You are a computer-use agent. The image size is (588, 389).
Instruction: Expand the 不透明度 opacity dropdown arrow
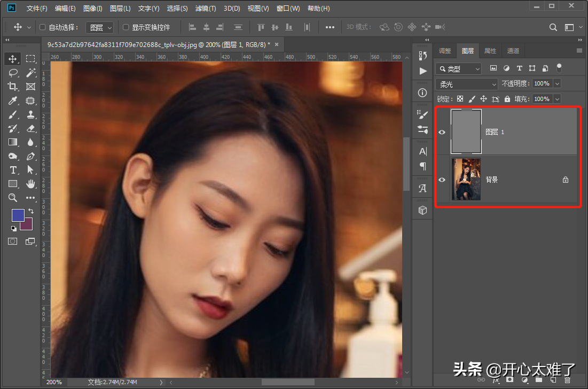point(557,84)
